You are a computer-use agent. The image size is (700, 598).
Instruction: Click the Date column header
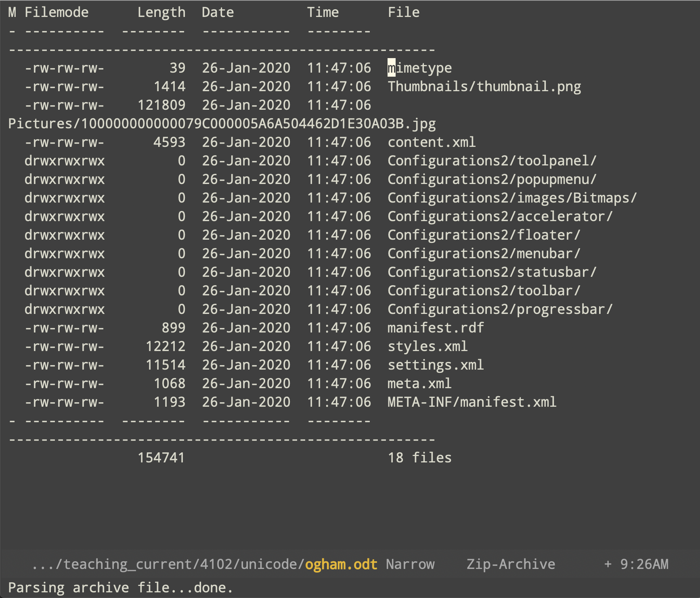click(218, 12)
